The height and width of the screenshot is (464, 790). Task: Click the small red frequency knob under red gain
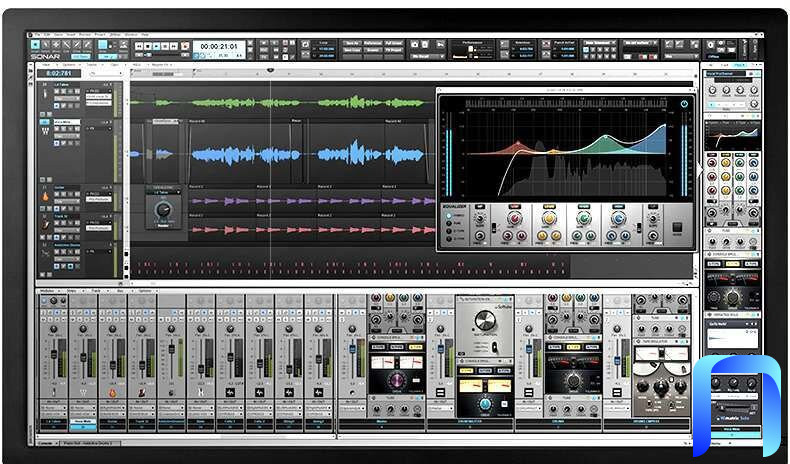(507, 236)
